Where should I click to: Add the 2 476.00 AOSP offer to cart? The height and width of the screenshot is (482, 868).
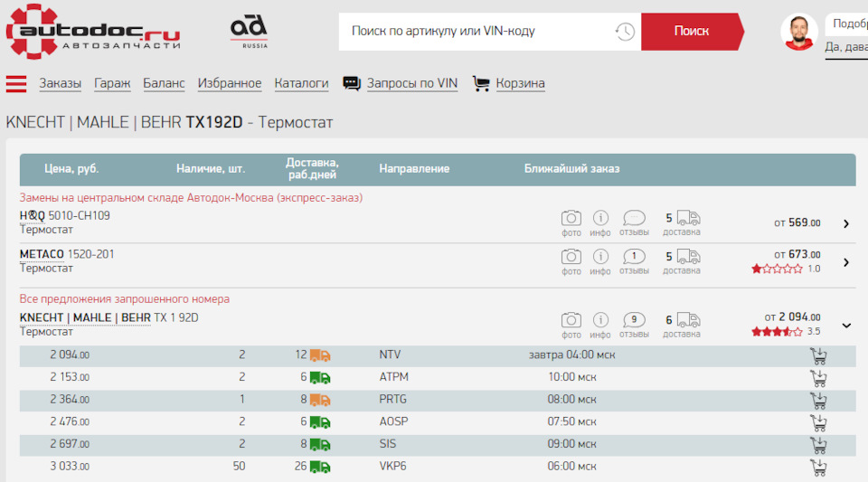[x=818, y=423]
